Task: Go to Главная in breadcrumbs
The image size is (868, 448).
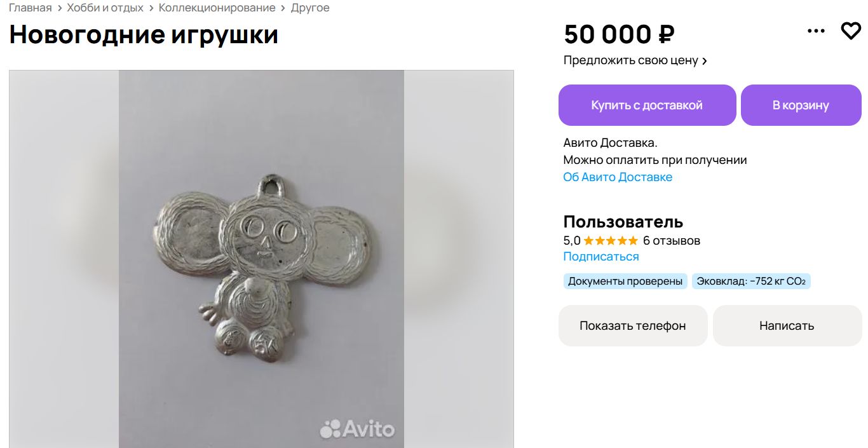Action: click(31, 8)
